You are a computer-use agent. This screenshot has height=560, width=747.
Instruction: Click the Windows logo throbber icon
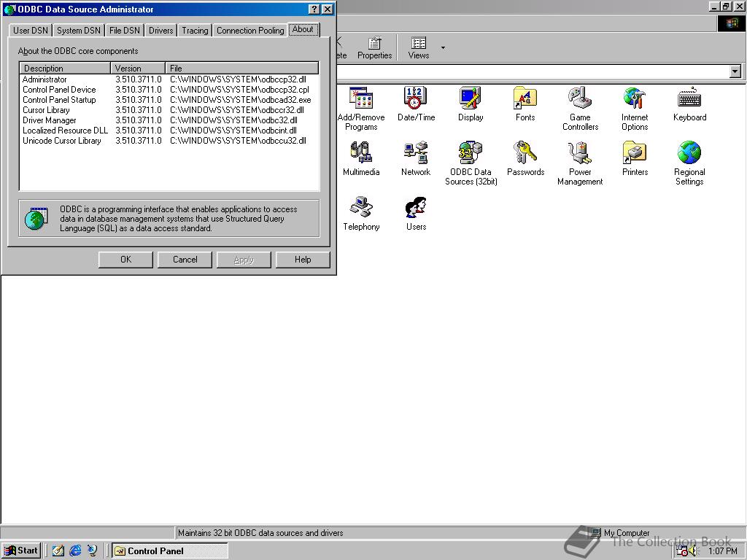(732, 23)
